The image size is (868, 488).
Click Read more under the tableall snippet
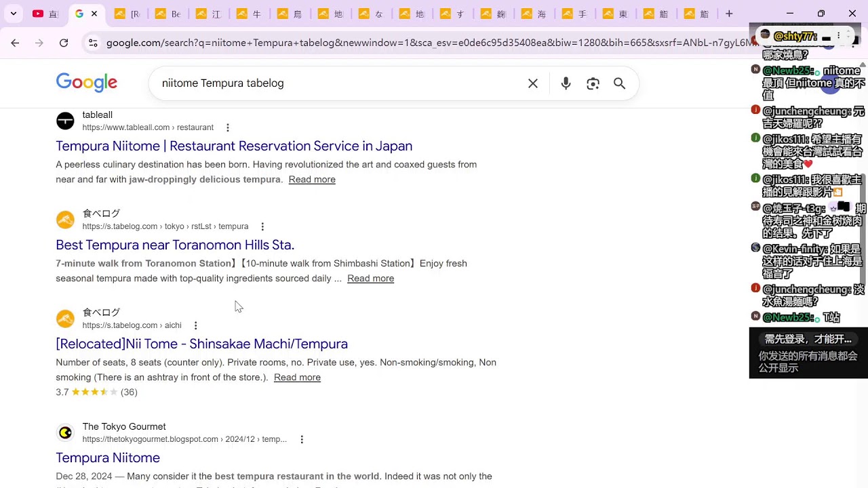coord(312,180)
